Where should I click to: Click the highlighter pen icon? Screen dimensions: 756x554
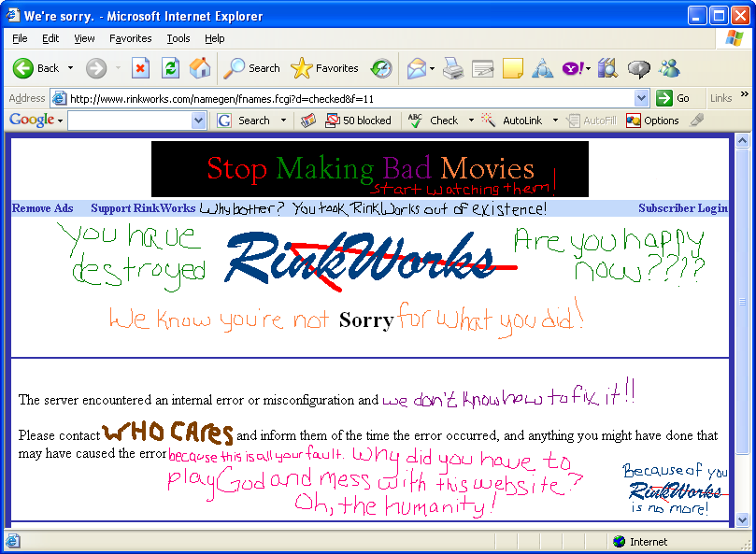[697, 121]
